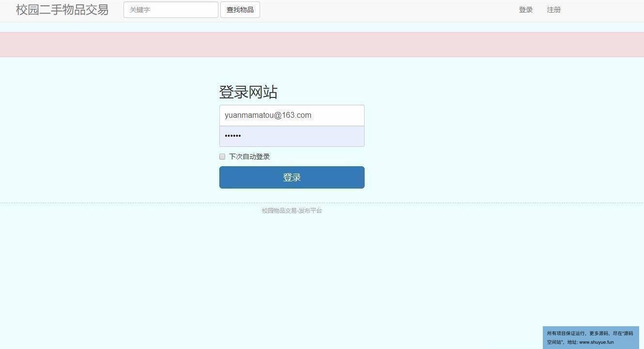The width and height of the screenshot is (644, 349).
Task: Submit with the blue 登录 button
Action: click(291, 177)
